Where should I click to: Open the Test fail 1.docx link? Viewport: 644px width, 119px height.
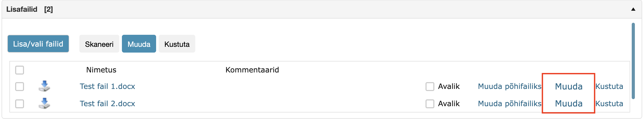pos(107,86)
